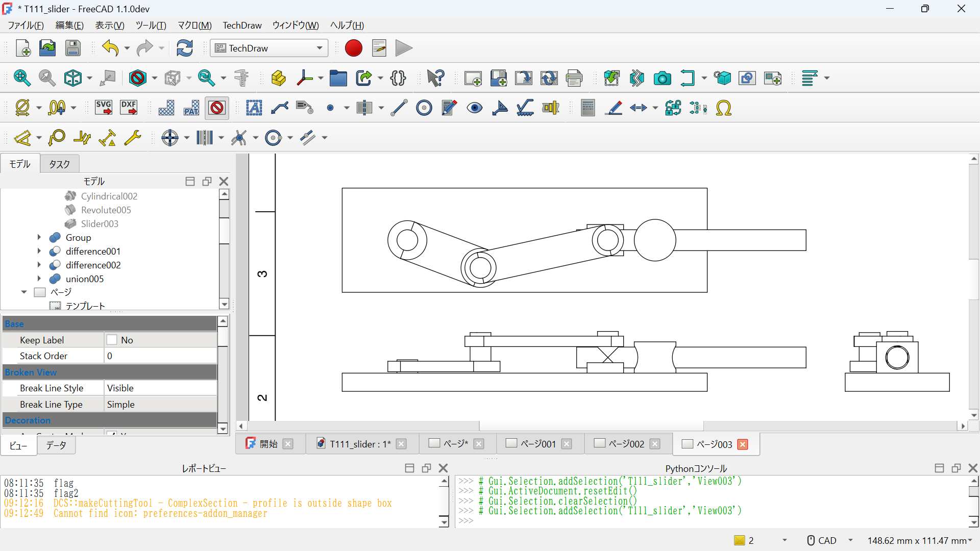Click the refresh/recompute icon
This screenshot has width=980, height=551.
[184, 48]
